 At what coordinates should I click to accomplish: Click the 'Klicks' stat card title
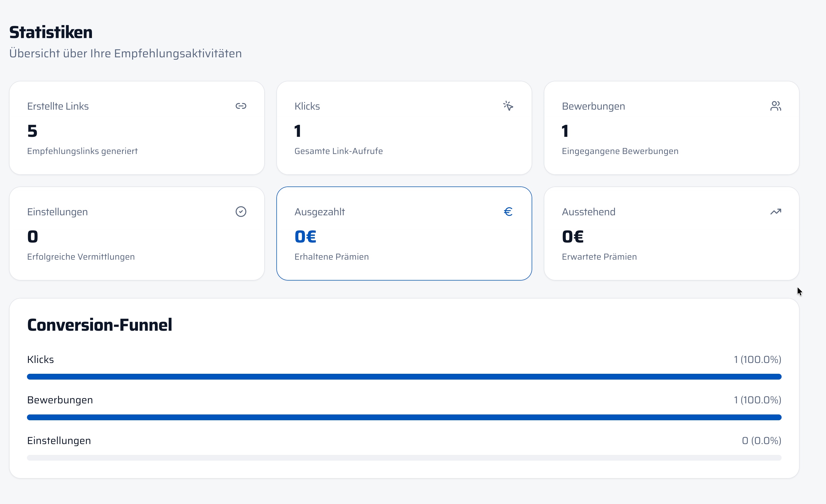(307, 106)
